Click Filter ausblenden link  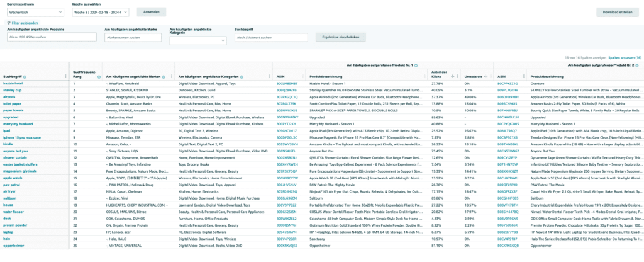(25, 23)
